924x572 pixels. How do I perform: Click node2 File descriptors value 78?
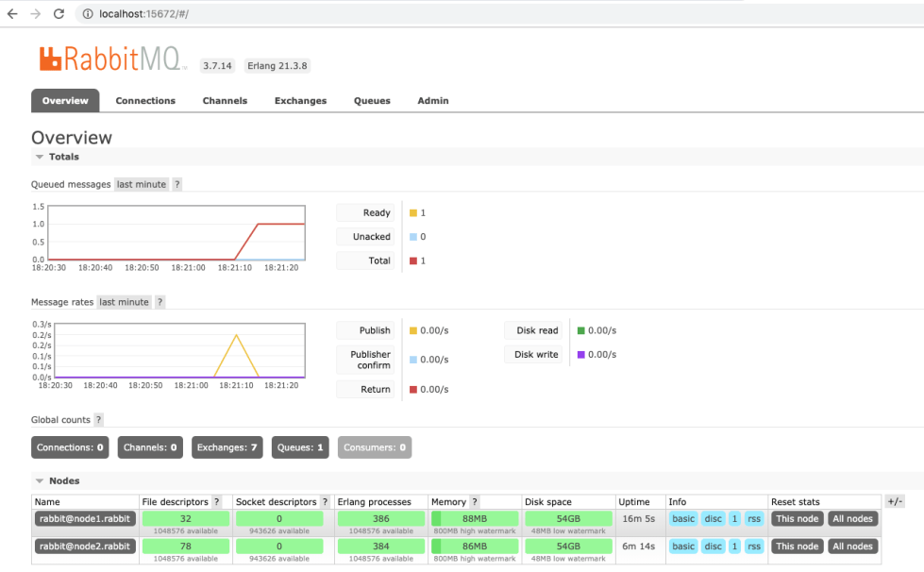(x=186, y=547)
